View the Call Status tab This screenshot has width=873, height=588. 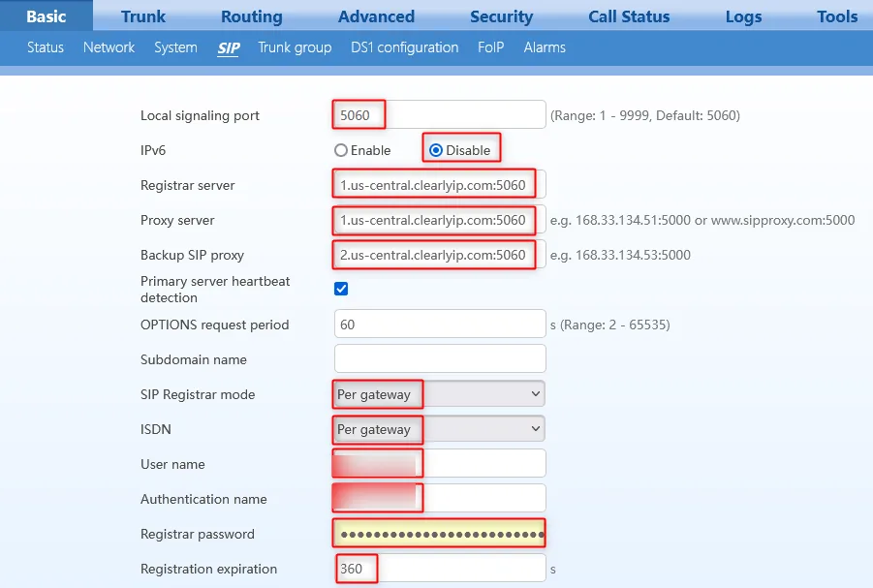629,16
